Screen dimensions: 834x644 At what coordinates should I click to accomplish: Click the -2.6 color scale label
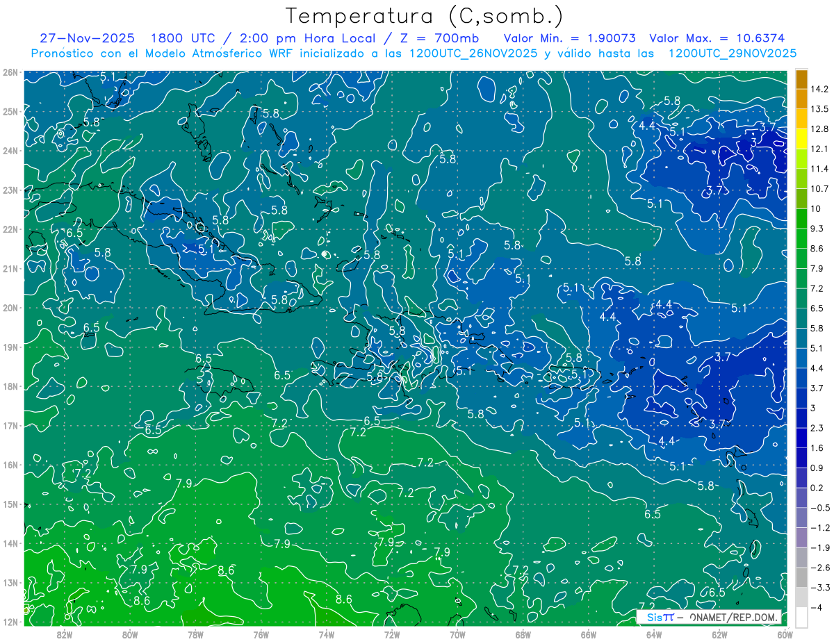[x=819, y=568]
